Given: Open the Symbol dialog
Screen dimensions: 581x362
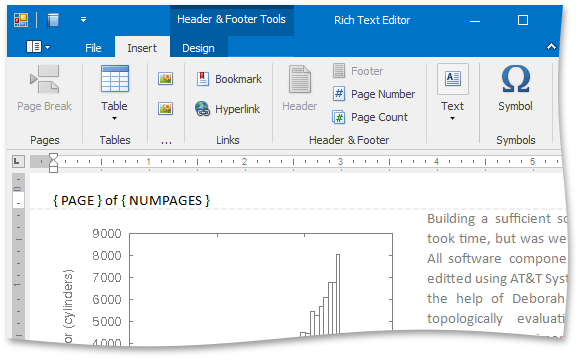Looking at the screenshot, I should [515, 88].
